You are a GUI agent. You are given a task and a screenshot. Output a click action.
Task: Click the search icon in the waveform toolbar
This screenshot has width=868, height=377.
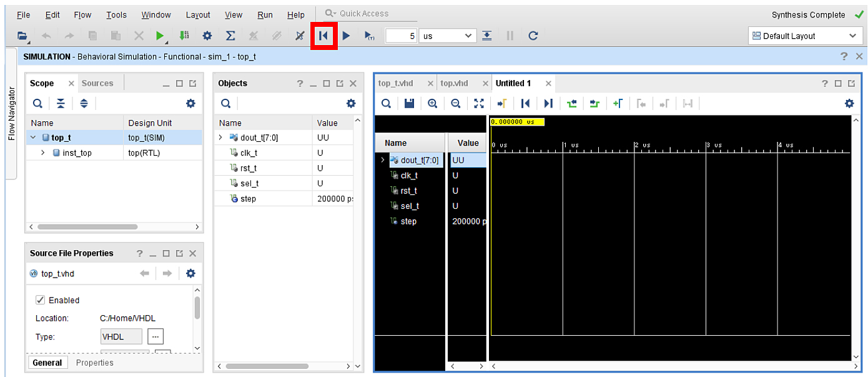tap(386, 103)
